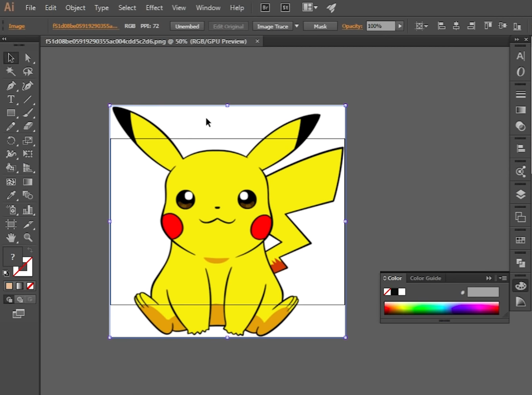
Task: Open Adobe Bridge with the Br icon
Action: coord(265,7)
